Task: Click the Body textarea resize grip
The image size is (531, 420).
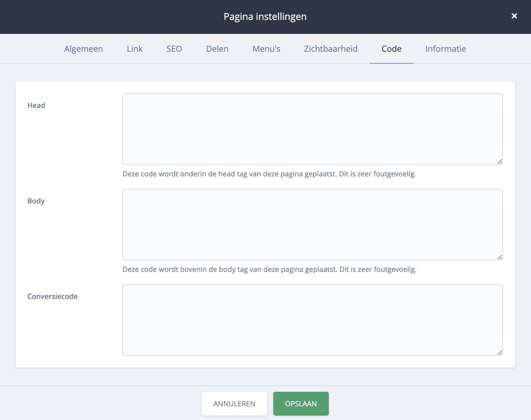Action: (x=499, y=257)
